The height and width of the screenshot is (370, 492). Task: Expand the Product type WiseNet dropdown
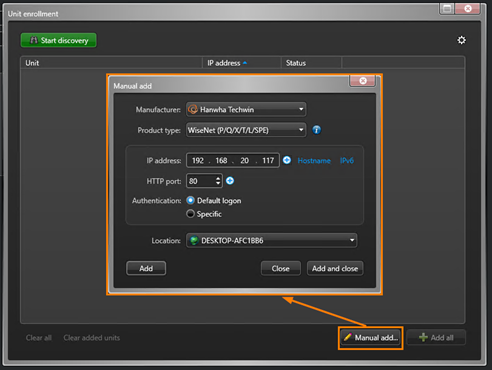point(246,130)
